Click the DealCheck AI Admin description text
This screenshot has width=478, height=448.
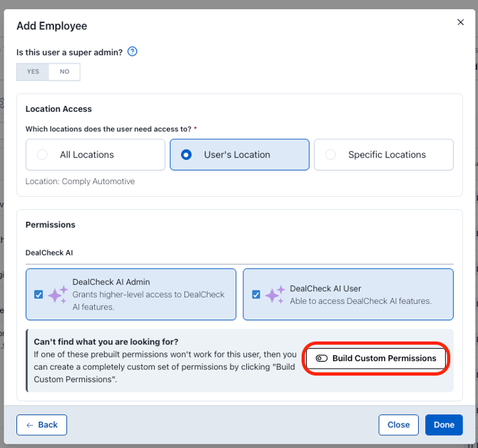(x=148, y=300)
